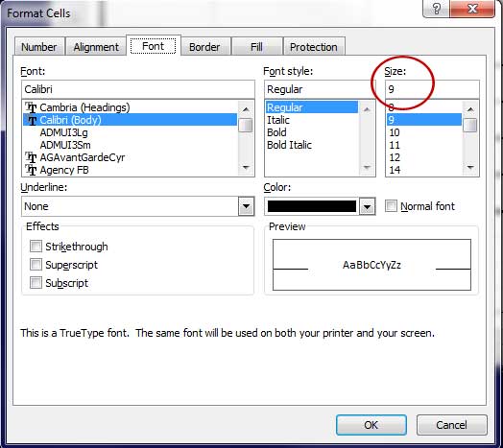Click size list scroll down arrow

pyautogui.click(x=470, y=167)
